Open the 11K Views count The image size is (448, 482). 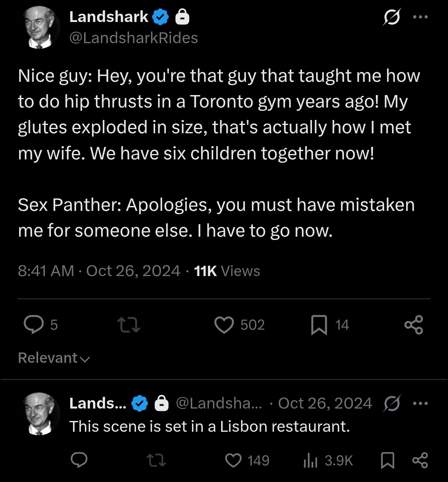[x=227, y=271]
